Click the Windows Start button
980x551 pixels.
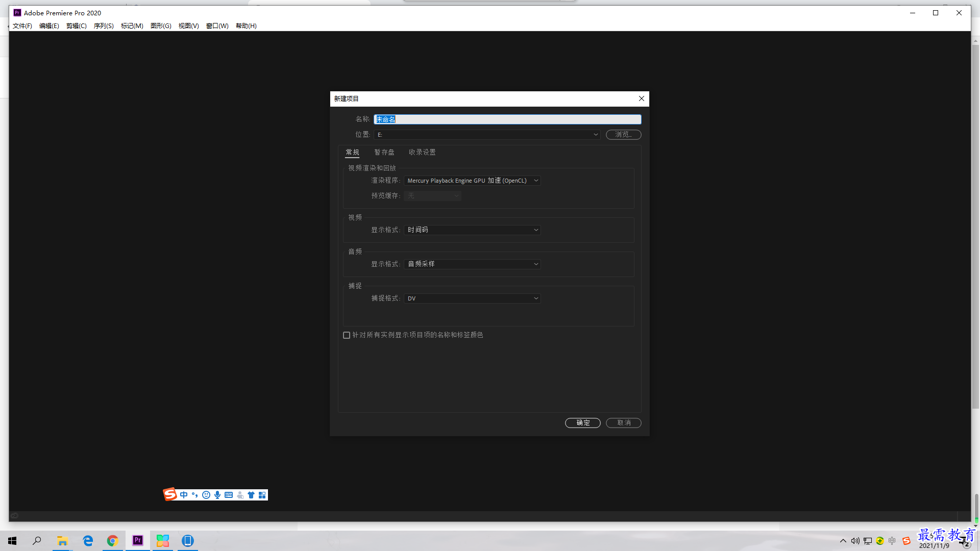pyautogui.click(x=12, y=541)
